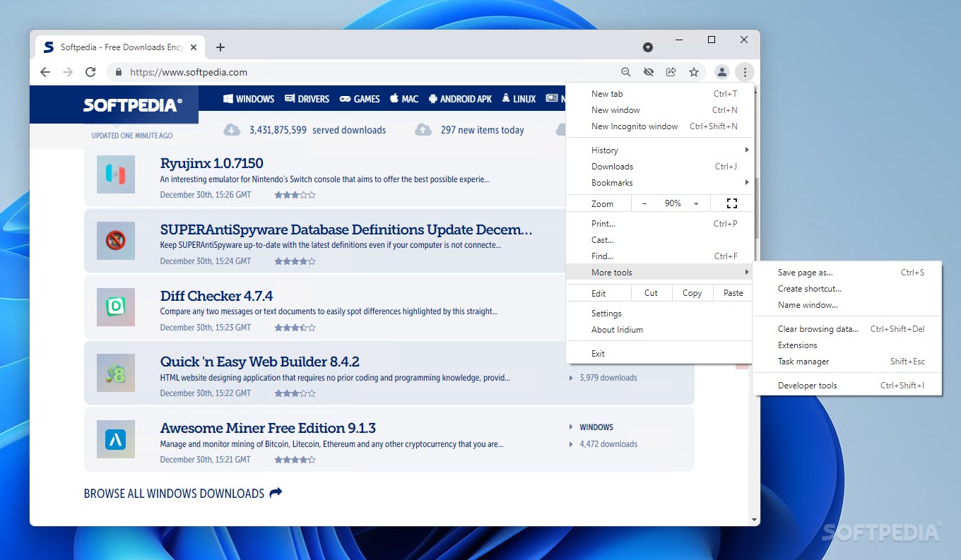Open the LINUX category
Screen dimensions: 961x560
pos(519,99)
